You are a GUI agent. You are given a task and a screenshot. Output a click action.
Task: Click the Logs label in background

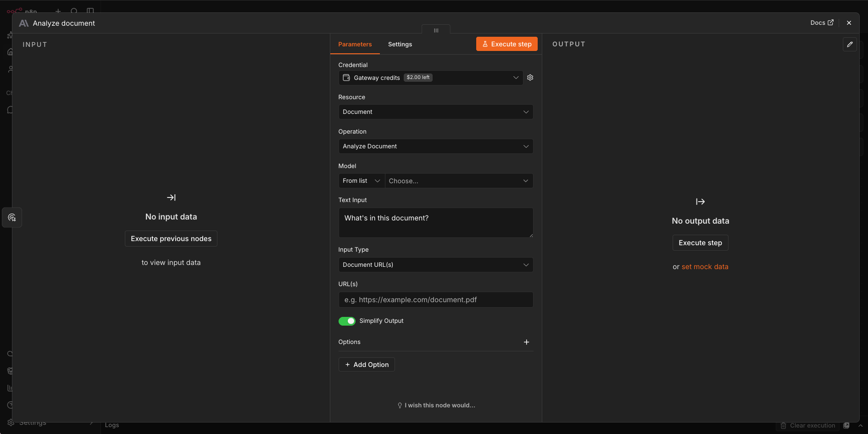(112, 425)
